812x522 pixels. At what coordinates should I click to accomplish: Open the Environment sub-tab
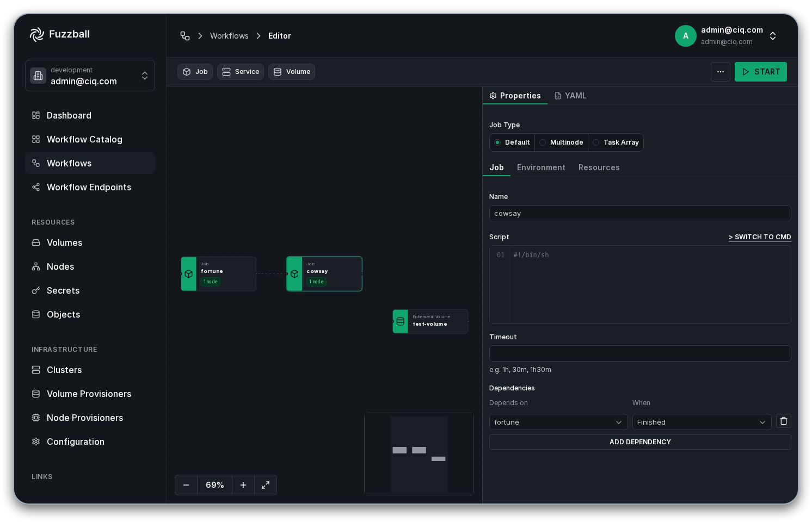click(x=541, y=167)
